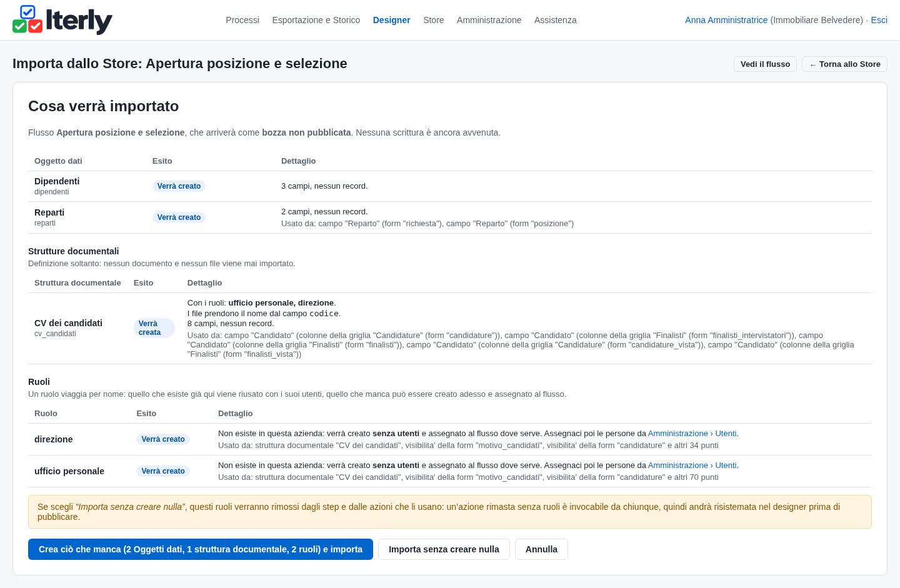This screenshot has height=588, width=900.
Task: Click the Vedi il flusso button
Action: coord(765,64)
